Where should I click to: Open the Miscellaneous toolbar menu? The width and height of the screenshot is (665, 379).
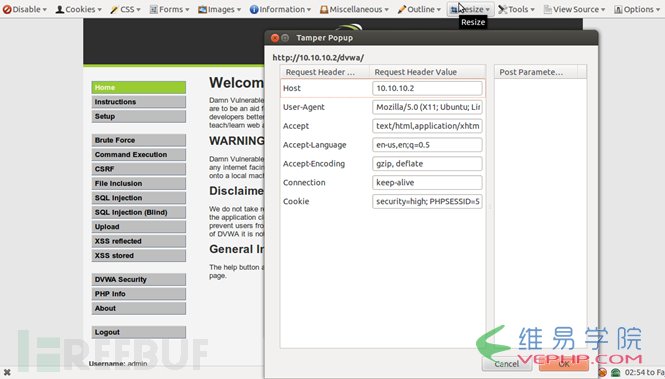pyautogui.click(x=354, y=9)
